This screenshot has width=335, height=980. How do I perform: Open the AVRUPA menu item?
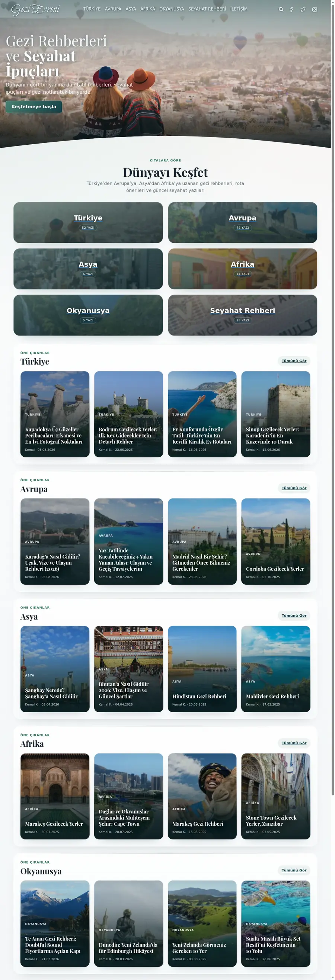pos(113,9)
